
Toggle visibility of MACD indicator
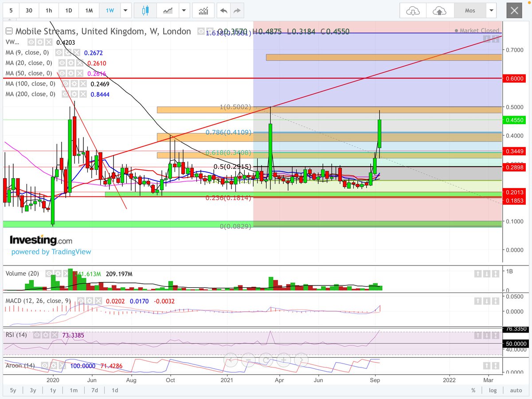point(81,301)
